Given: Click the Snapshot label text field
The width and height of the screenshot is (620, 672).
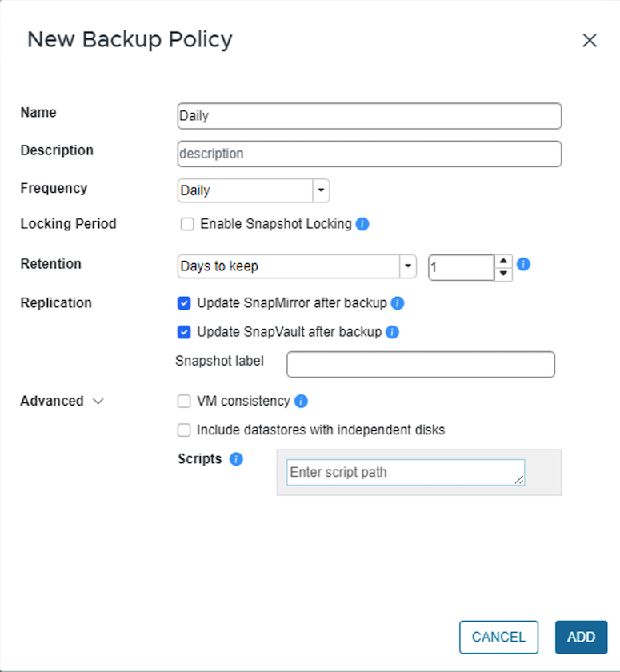Looking at the screenshot, I should click(x=420, y=364).
